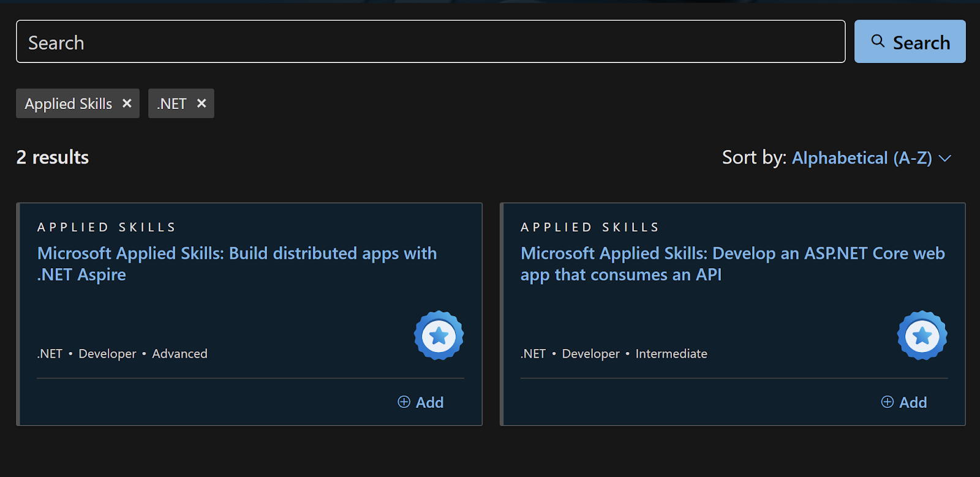Click plus icon on .NET Aspire card

[404, 402]
